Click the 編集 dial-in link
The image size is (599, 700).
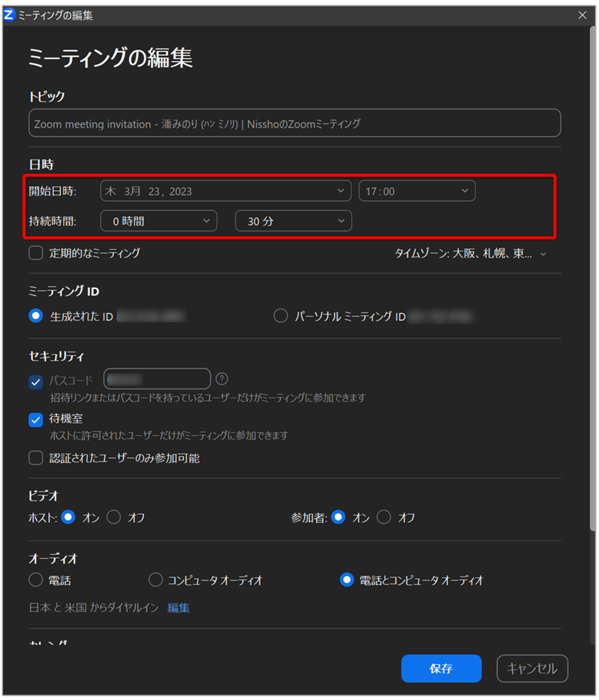click(179, 608)
